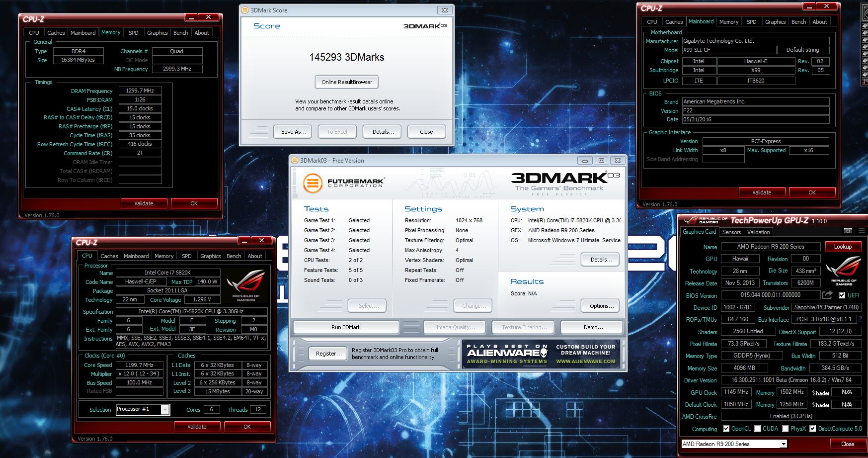The image size is (868, 458).
Task: Click Validate in the CPU-Z Memory window
Action: [144, 203]
